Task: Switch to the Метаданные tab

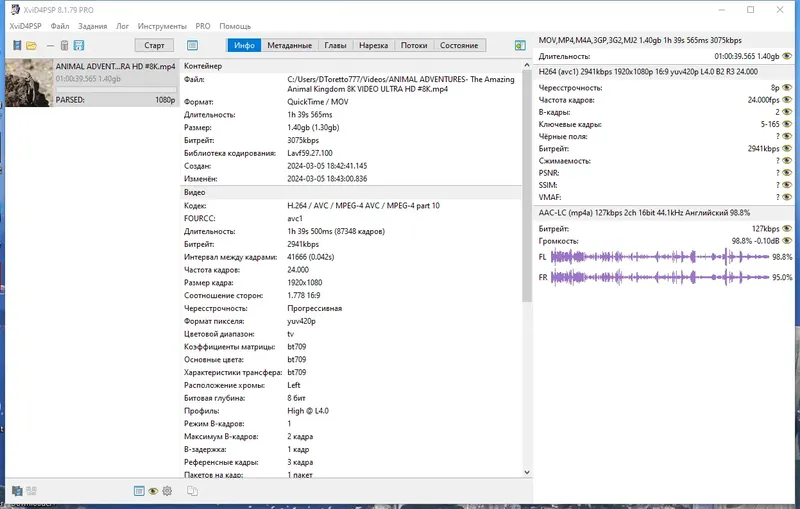Action: point(289,45)
